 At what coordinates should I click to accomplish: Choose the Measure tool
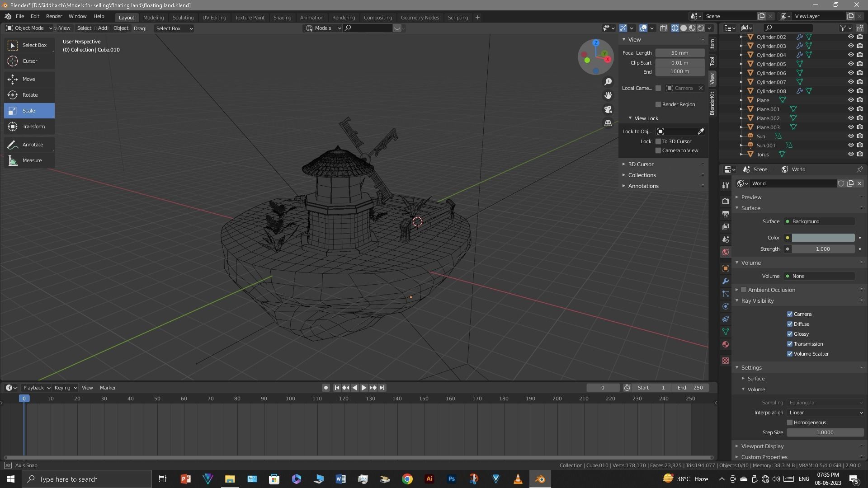pos(29,160)
